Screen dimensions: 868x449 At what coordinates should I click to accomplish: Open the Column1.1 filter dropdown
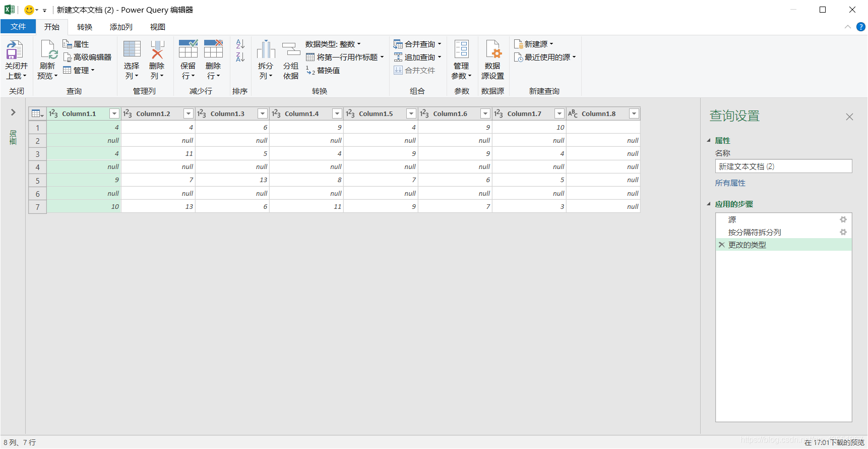click(114, 114)
